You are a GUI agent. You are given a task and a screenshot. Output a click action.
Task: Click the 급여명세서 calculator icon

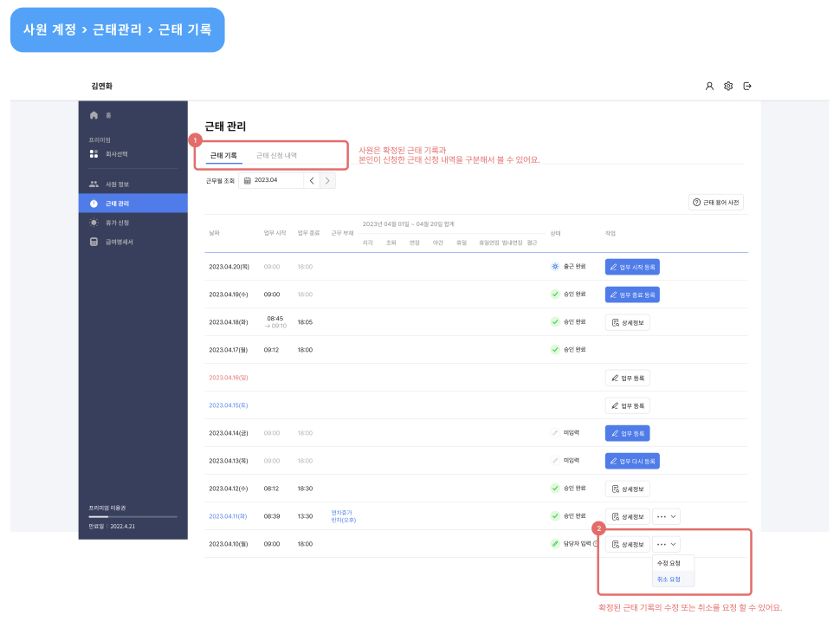(94, 242)
